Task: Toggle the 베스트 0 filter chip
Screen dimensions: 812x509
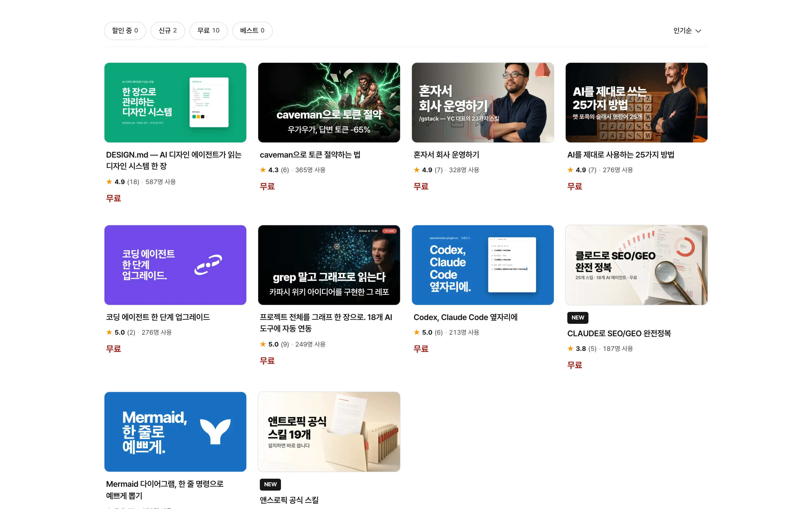Action: 252,31
